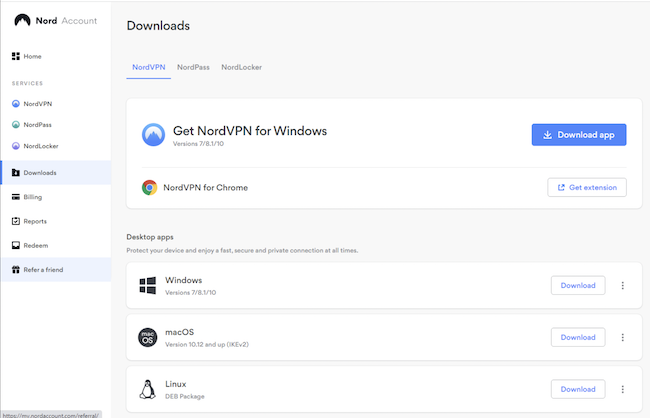Image resolution: width=650 pixels, height=418 pixels.
Task: Click the Nord mountain logo icon
Action: (x=22, y=20)
